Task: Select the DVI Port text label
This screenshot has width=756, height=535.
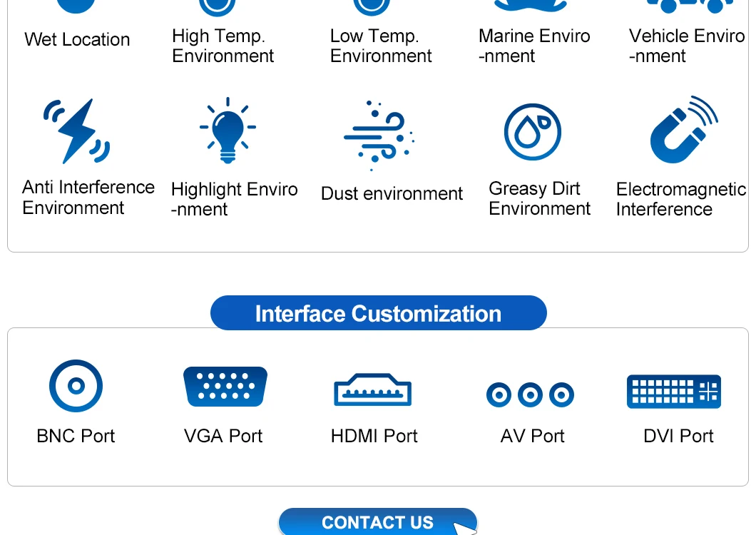Action: (678, 436)
